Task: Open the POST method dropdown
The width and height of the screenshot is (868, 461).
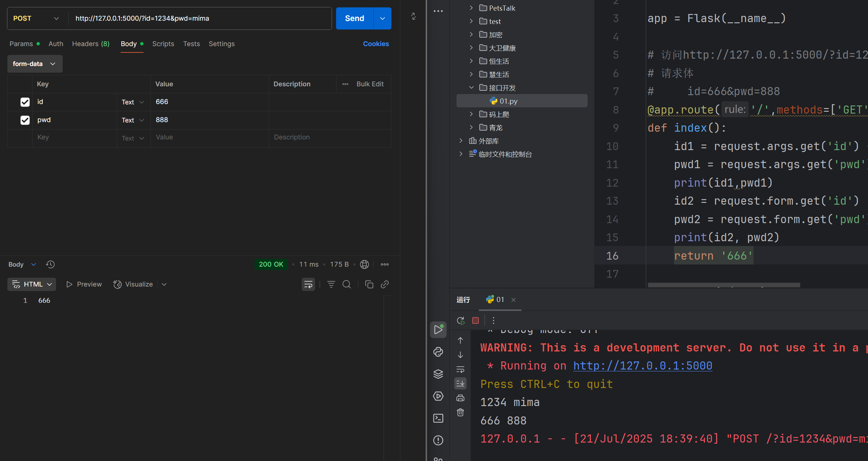Action: click(37, 18)
